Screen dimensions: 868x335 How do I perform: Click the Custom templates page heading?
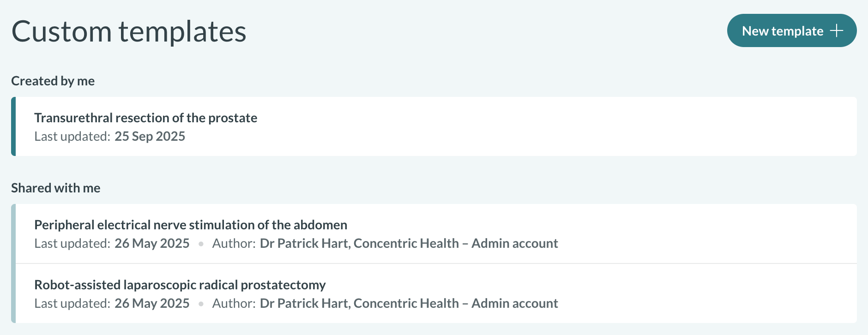click(129, 32)
